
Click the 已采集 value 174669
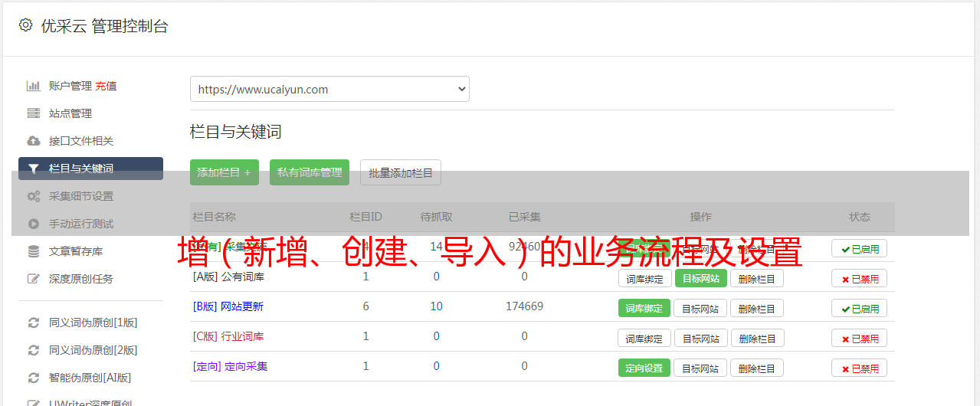tap(524, 306)
